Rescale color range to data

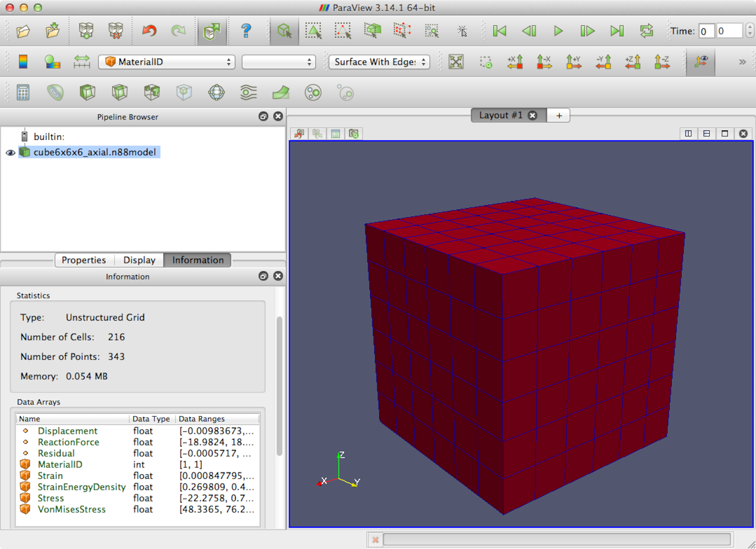(x=82, y=62)
